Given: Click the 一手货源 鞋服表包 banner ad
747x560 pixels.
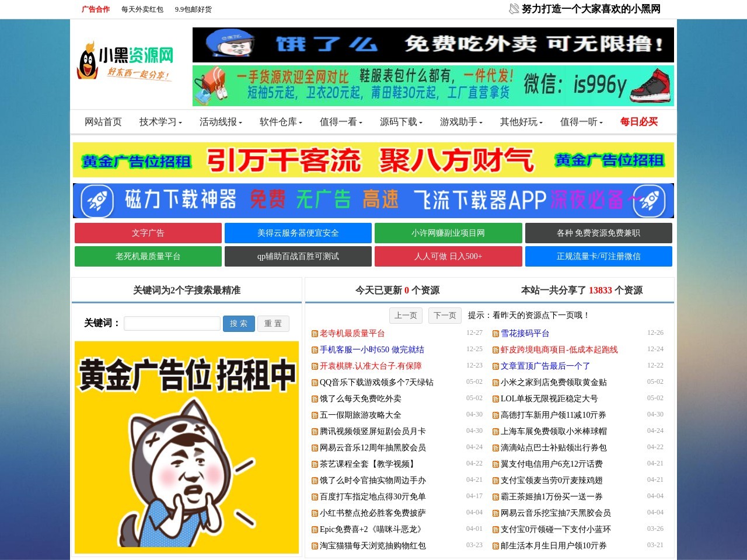Looking at the screenshot, I should click(433, 86).
